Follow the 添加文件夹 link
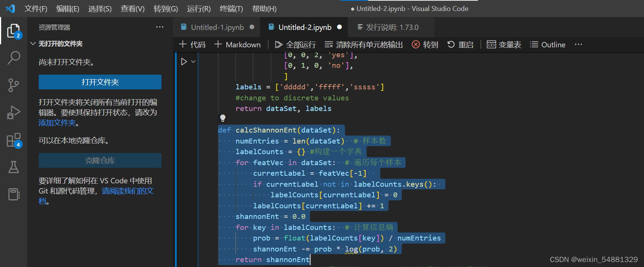The image size is (644, 267). click(x=57, y=123)
